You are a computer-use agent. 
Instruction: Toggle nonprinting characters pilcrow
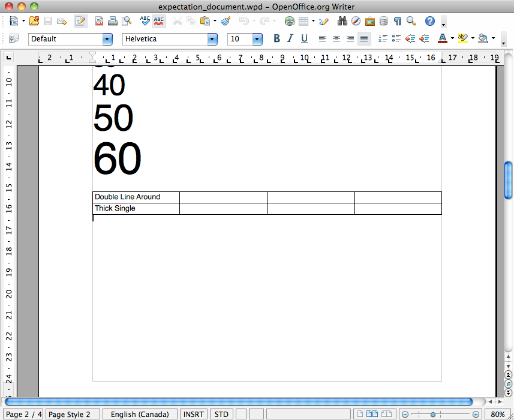point(397,22)
